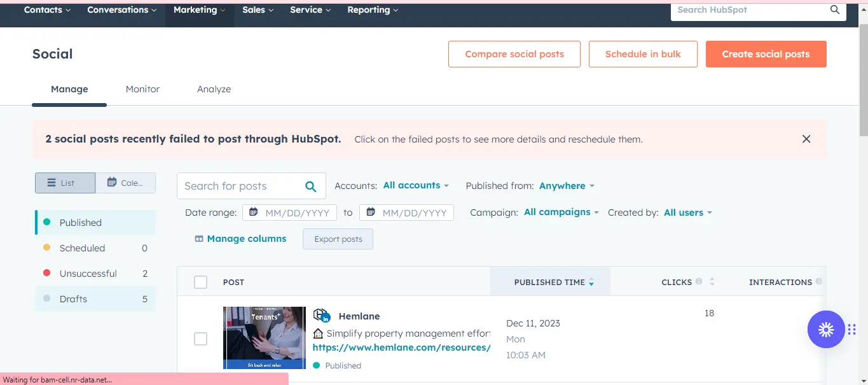Click the info icon next to Clicks

coord(699,282)
